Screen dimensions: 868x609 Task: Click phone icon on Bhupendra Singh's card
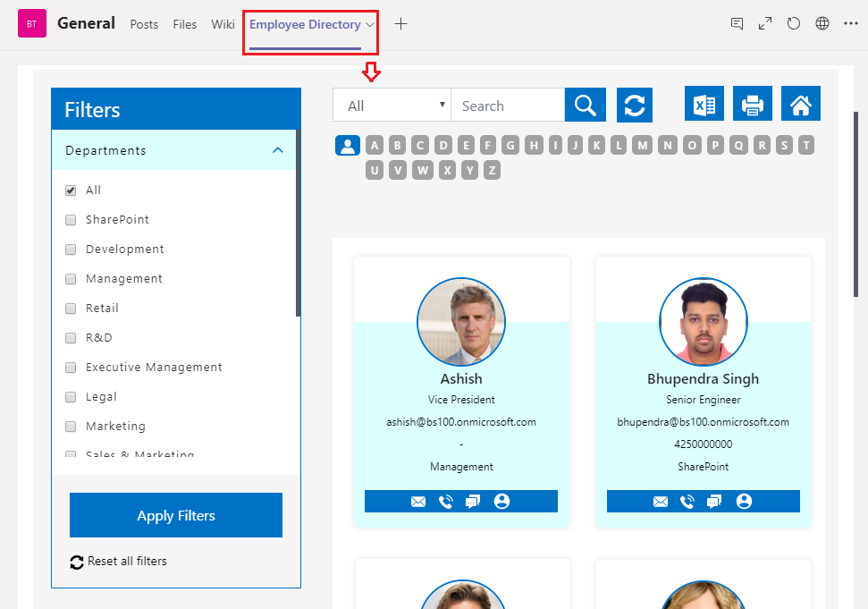coord(687,502)
